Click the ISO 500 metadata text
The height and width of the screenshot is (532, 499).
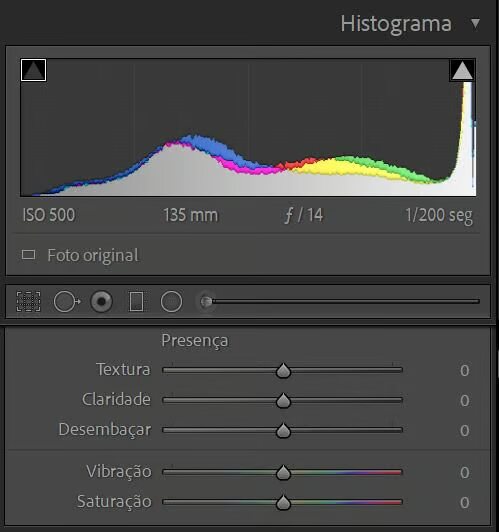coord(49,215)
